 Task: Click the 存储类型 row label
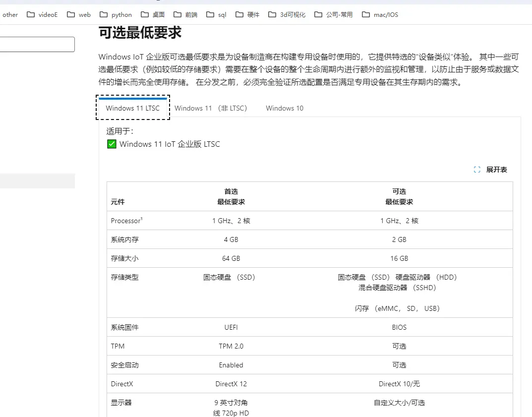124,277
